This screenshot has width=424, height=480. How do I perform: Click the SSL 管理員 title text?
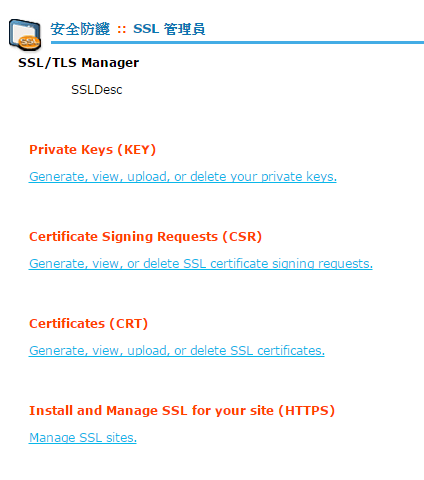point(169,29)
